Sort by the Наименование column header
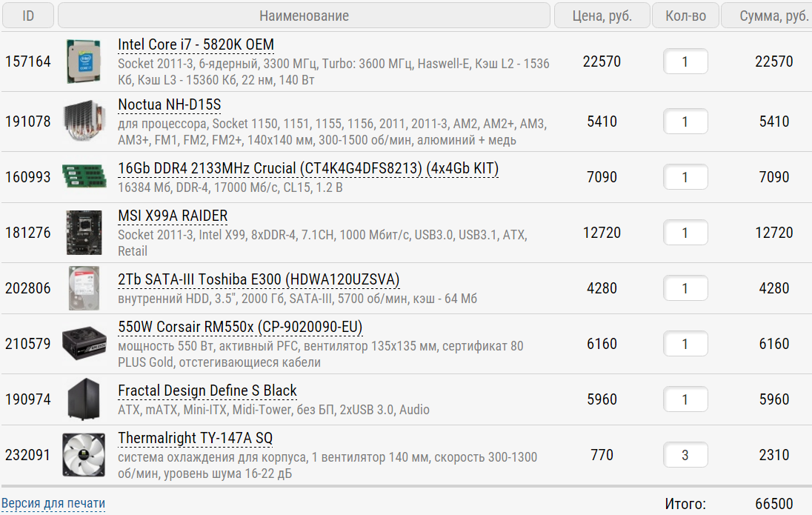 click(x=304, y=16)
